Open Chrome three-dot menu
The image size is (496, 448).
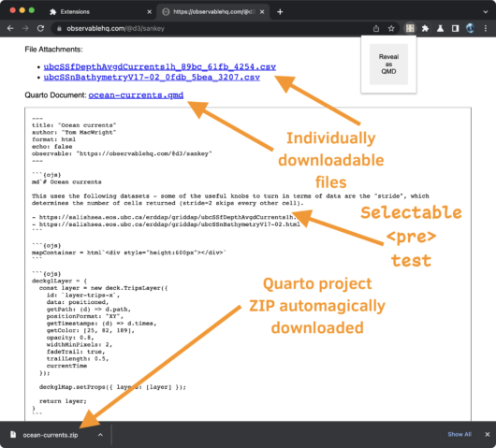coord(486,28)
